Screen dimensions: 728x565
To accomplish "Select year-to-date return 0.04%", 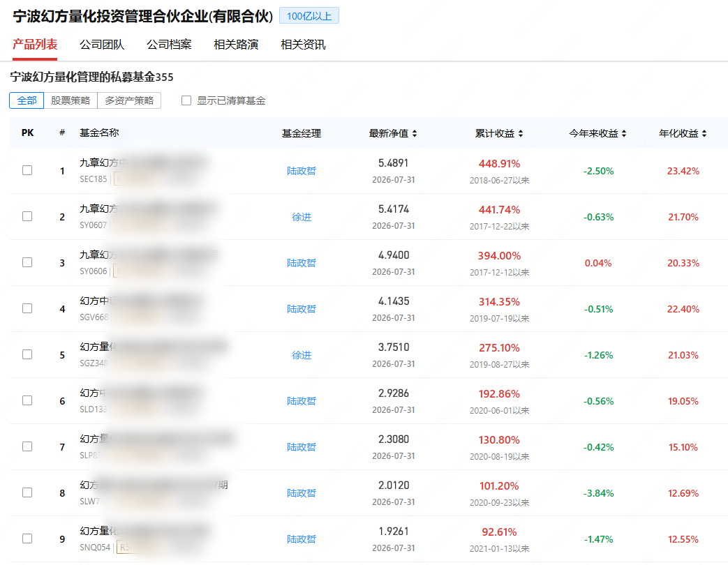I will coord(598,263).
